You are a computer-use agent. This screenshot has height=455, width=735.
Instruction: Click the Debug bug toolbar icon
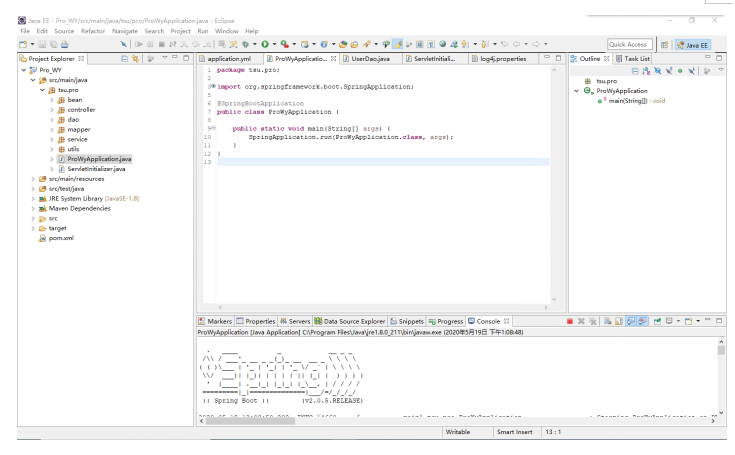[245, 44]
